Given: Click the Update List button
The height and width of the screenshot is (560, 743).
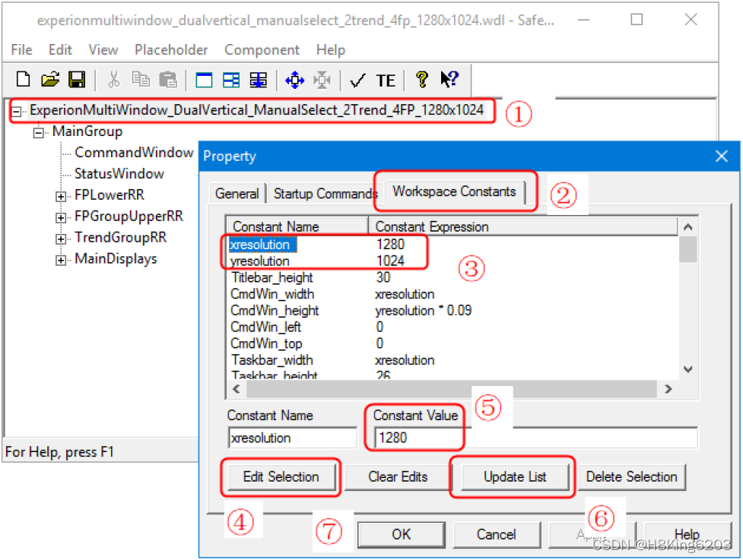Looking at the screenshot, I should tap(515, 476).
